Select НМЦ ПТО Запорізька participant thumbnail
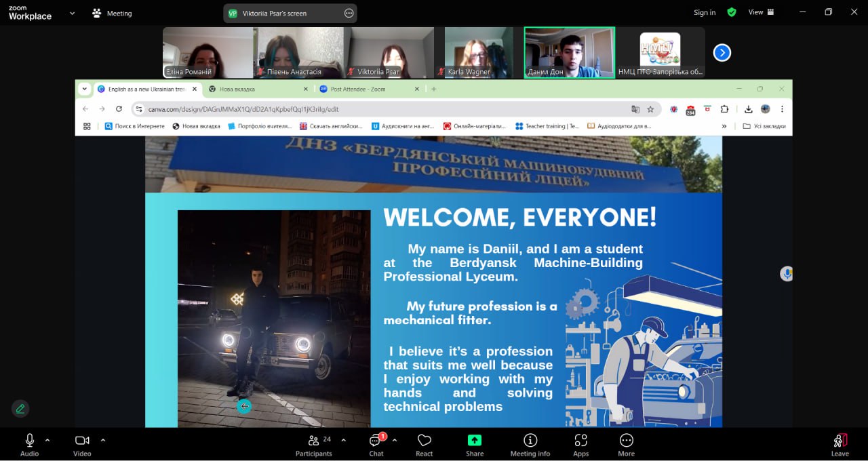 point(660,53)
